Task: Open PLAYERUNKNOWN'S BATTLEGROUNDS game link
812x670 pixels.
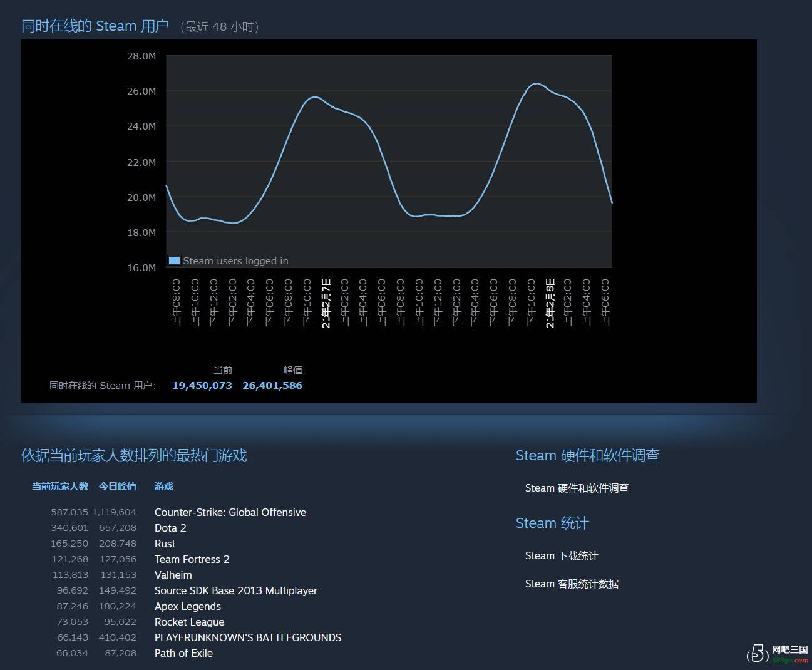Action: (248, 637)
